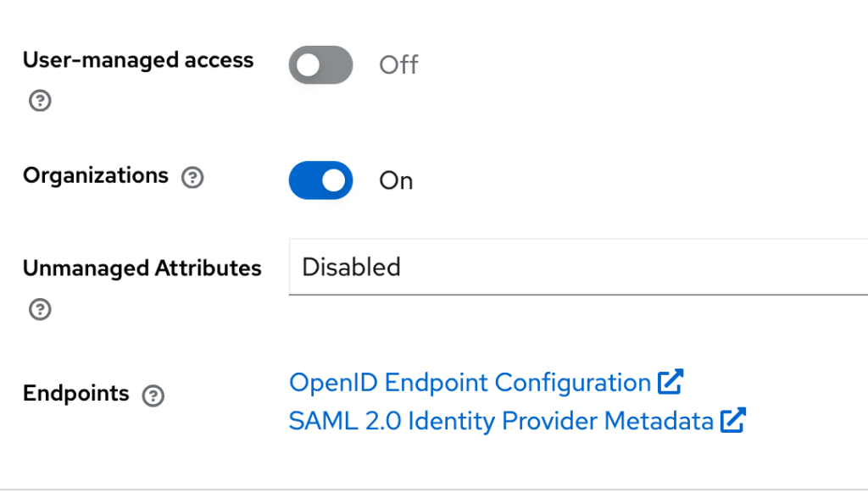Image resolution: width=868 pixels, height=492 pixels.
Task: Open help icon under Unmanaged Attributes
Action: click(40, 309)
